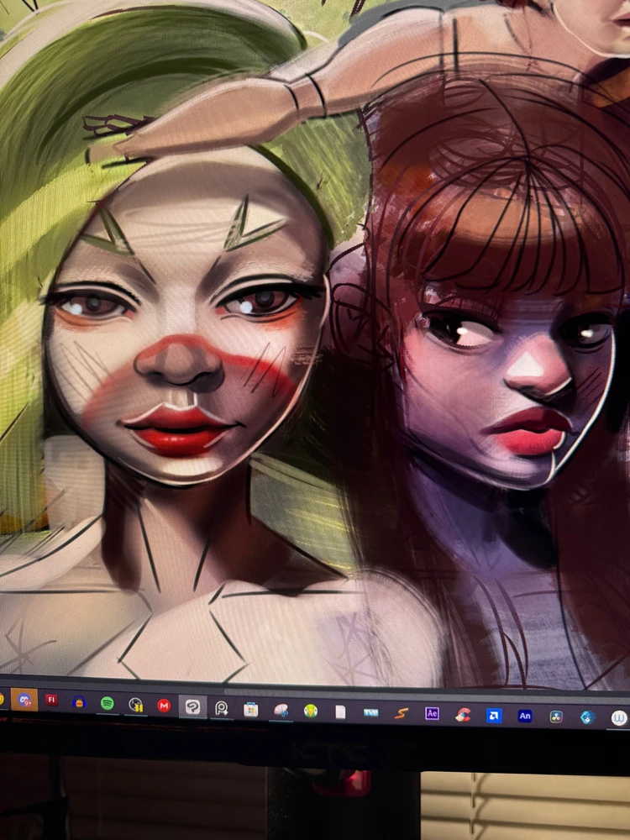Launch the red Fl Flash icon
The image size is (630, 840).
click(x=51, y=700)
